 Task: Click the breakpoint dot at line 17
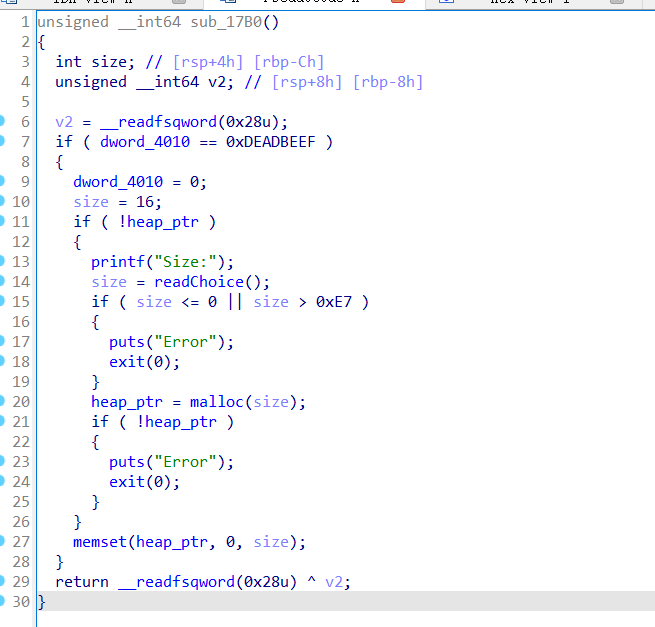[4, 342]
